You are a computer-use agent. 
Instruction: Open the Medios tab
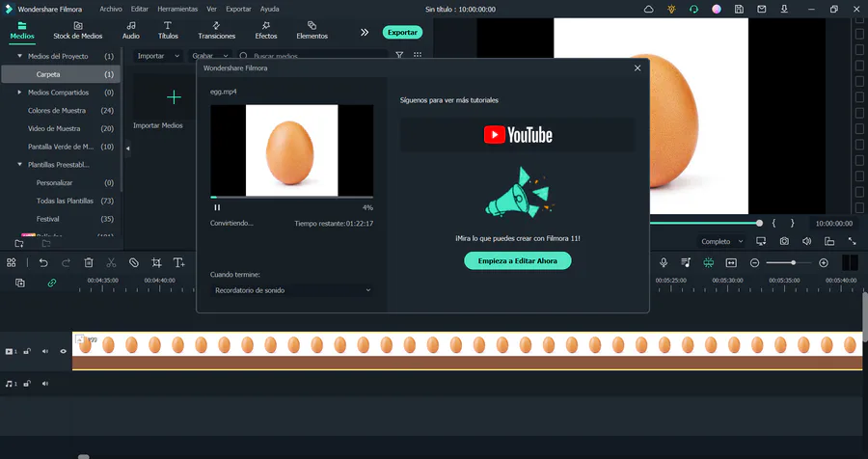click(x=22, y=31)
